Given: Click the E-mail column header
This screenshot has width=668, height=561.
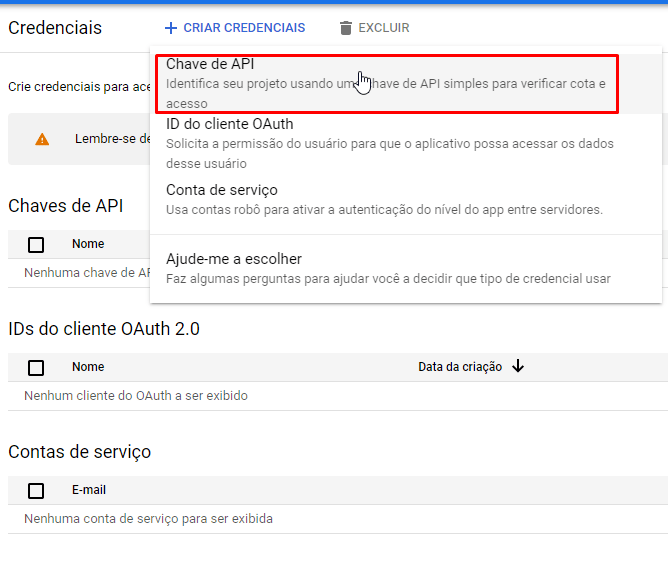Looking at the screenshot, I should [x=89, y=490].
